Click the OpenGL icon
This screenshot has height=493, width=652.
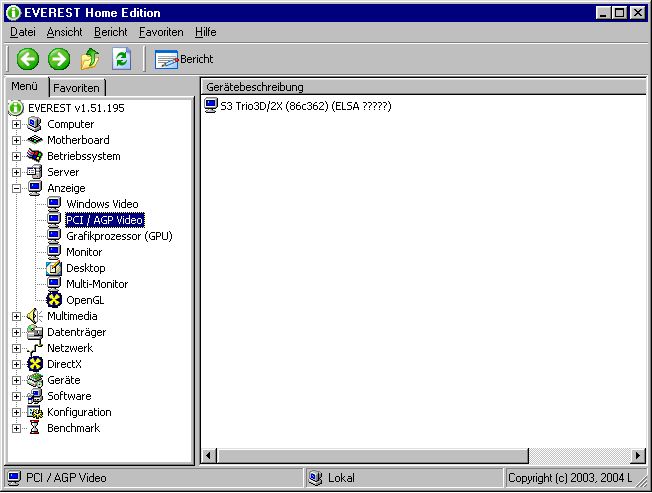[54, 300]
